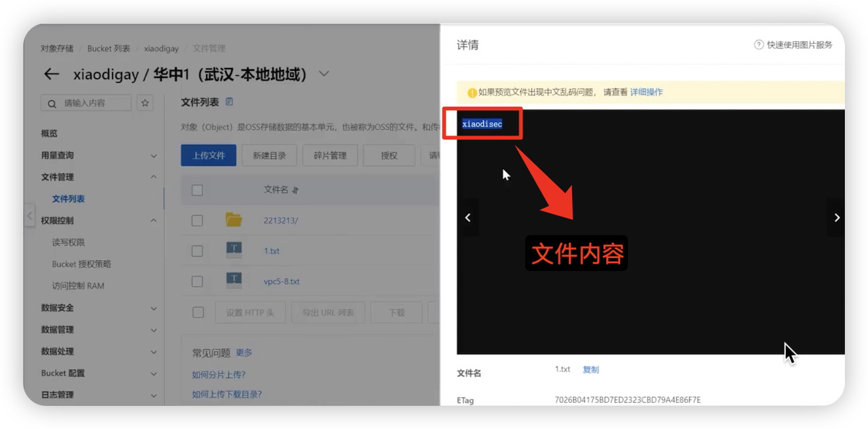Click the highlighted xiaodisec text in preview

(x=482, y=124)
